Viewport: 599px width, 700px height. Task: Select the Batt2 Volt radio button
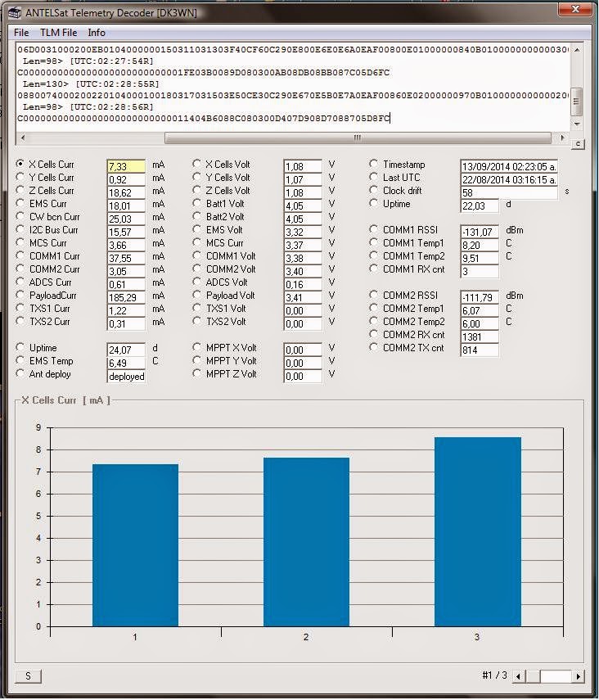197,216
